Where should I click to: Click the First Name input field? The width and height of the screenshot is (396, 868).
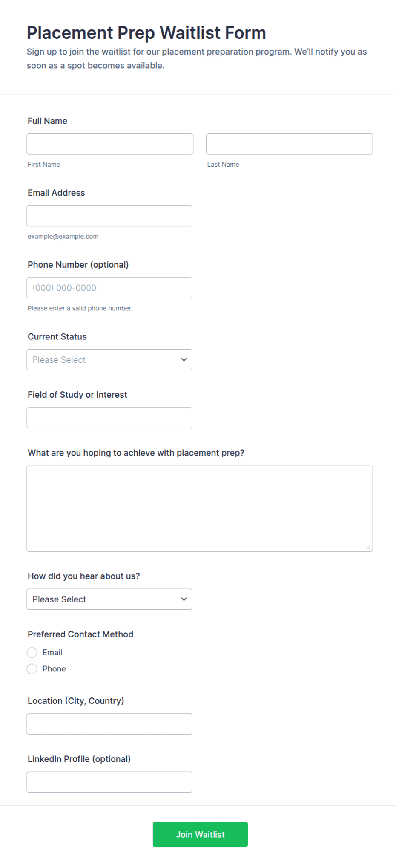coord(110,144)
